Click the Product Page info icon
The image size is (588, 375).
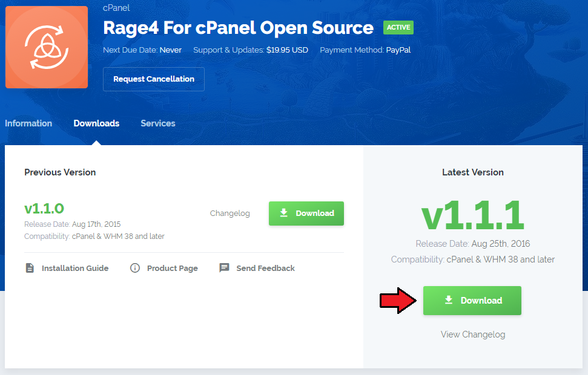(135, 268)
